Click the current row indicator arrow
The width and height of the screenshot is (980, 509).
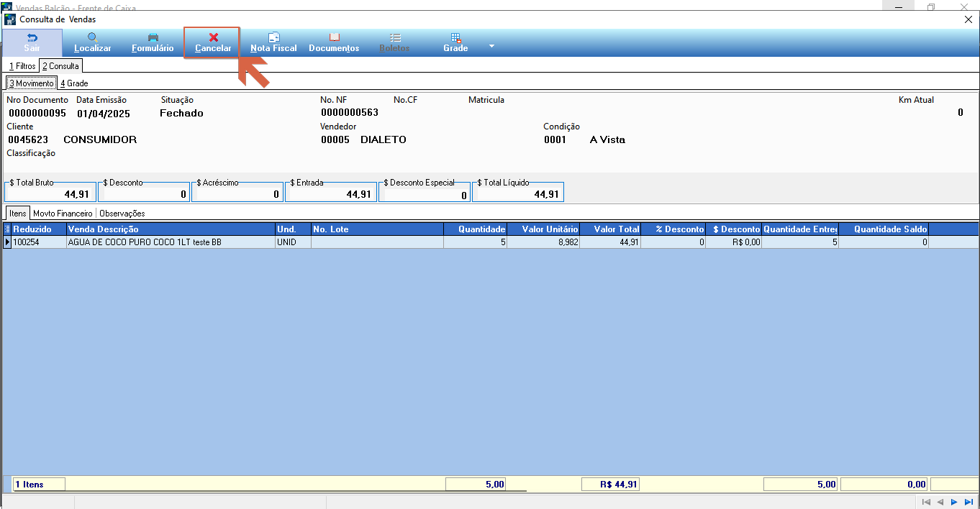[8, 242]
